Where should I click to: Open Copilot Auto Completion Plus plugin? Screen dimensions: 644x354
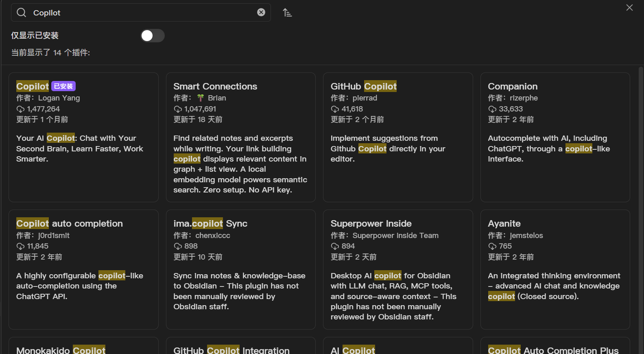click(555, 346)
